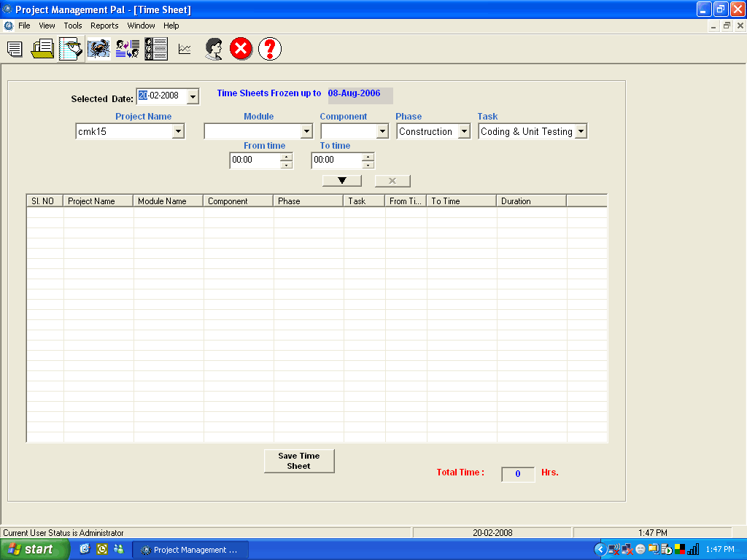Click the time sheet notepad-with-pen icon

(71, 50)
